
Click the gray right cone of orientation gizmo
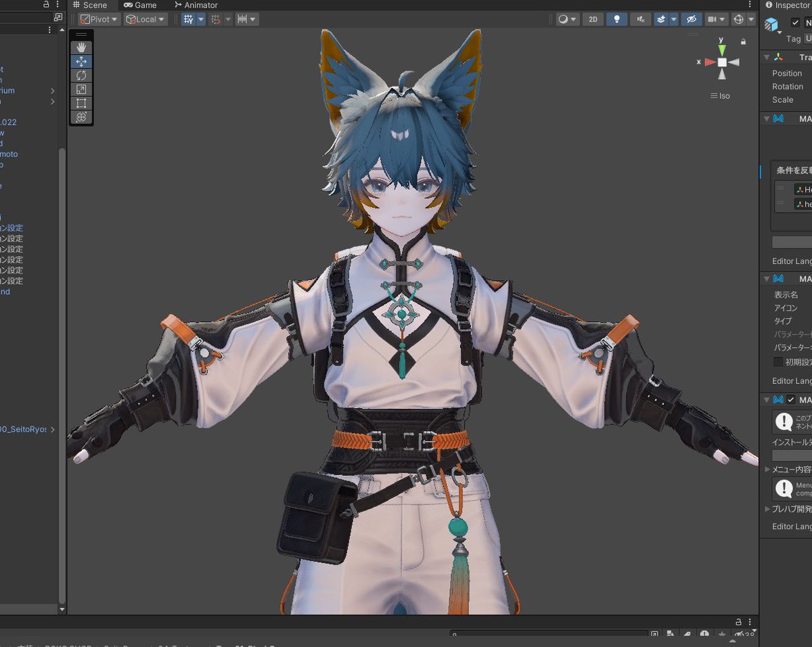point(734,62)
